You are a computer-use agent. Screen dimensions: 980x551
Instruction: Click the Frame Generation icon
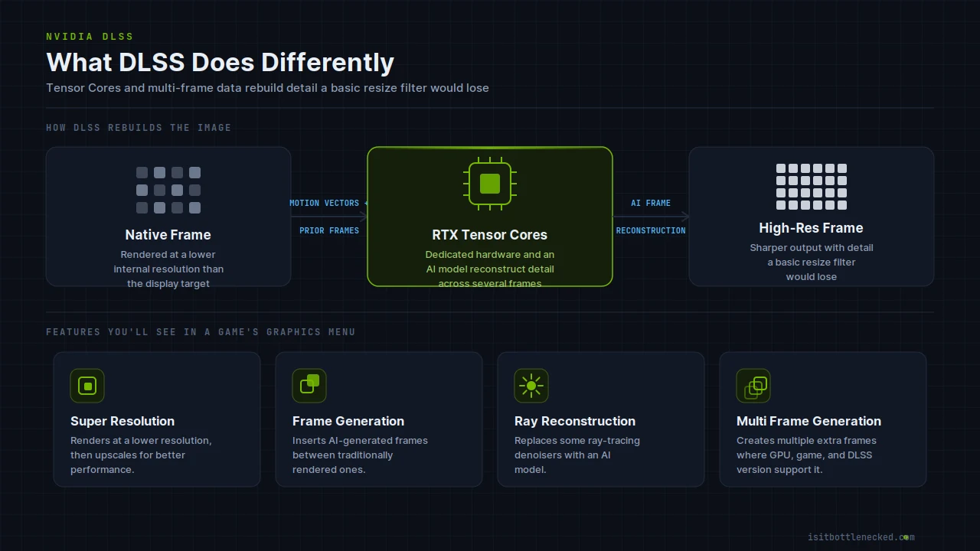tap(309, 386)
